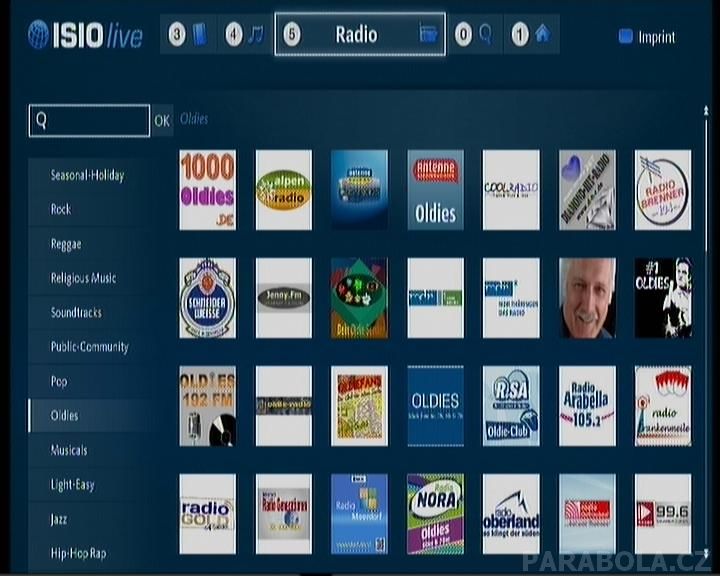Open the Antenne Oldies station
Viewport: 720px width, 576px height.
click(x=435, y=190)
